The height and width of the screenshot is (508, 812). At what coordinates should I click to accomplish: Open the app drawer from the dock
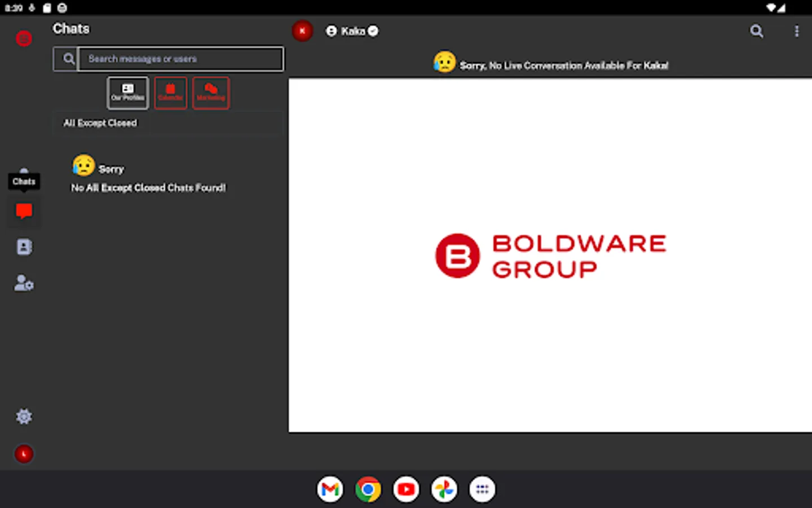click(482, 489)
